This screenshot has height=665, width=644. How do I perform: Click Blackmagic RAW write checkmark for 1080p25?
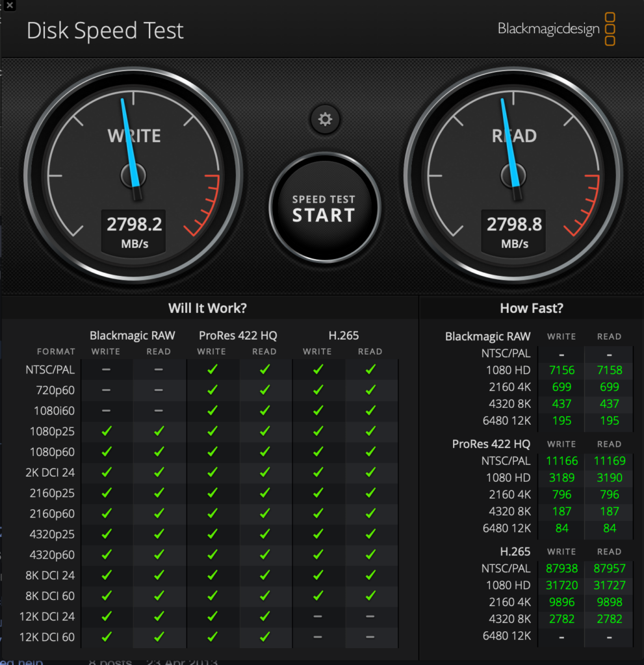pos(107,431)
